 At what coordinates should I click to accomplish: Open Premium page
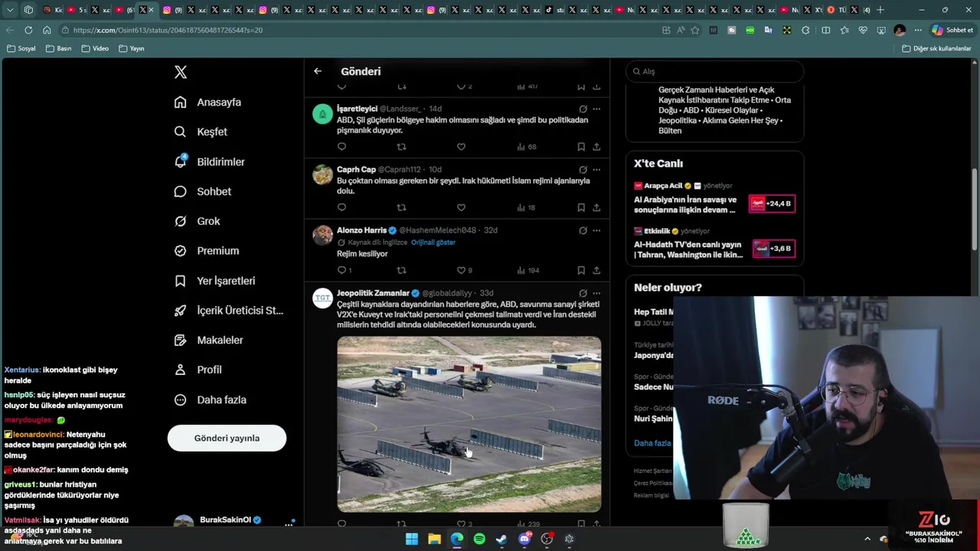(x=206, y=250)
